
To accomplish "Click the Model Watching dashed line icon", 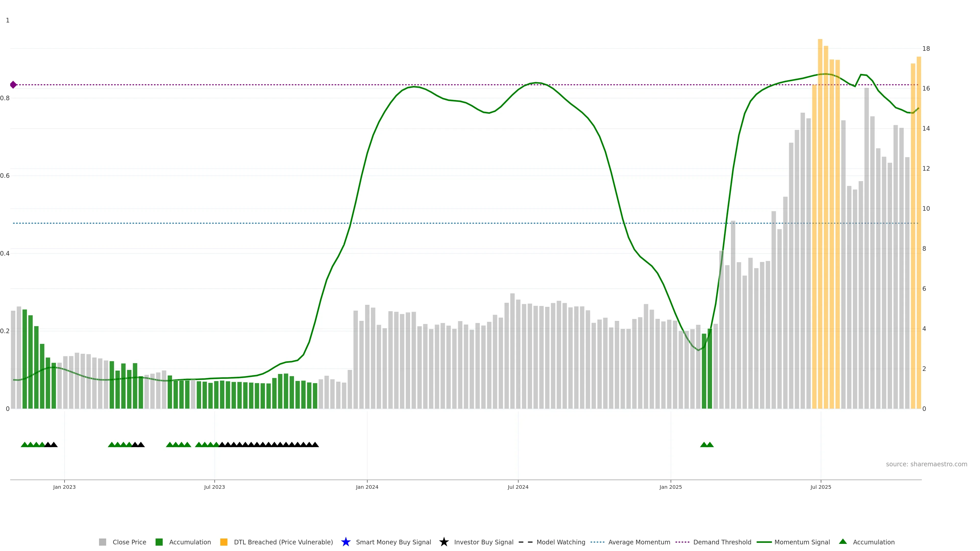I will [525, 542].
